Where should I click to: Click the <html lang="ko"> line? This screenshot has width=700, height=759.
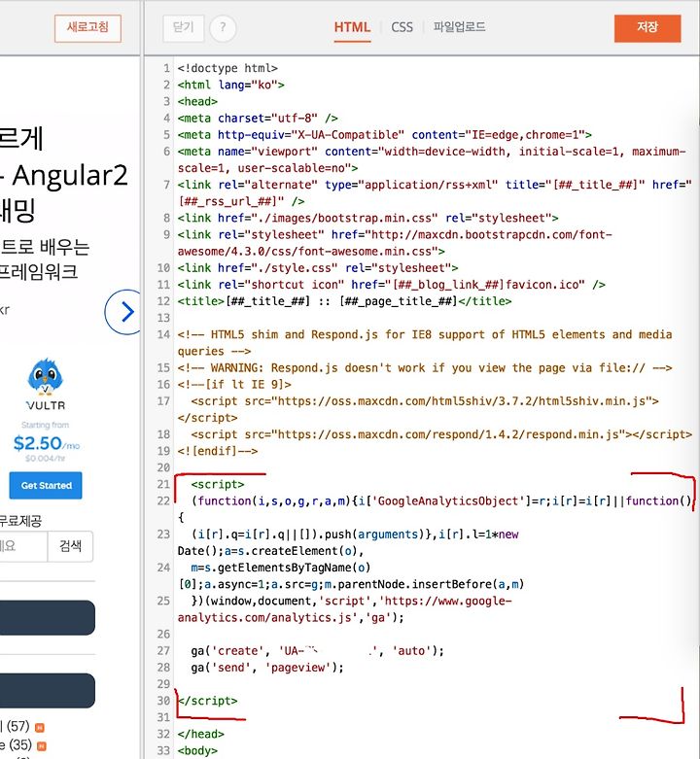pyautogui.click(x=231, y=85)
